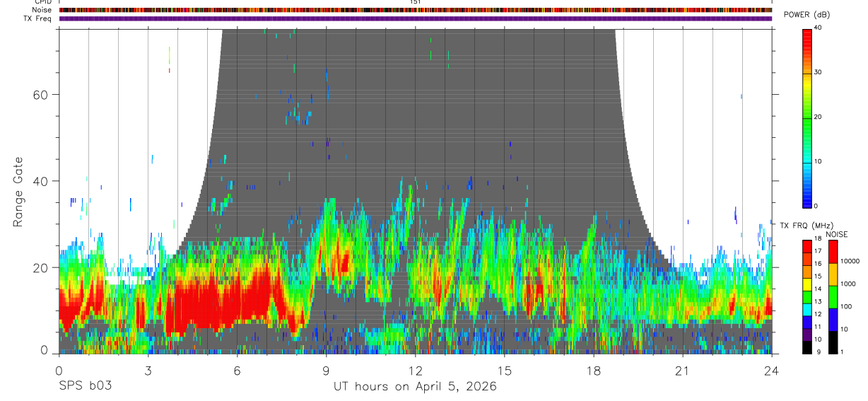This screenshot has width=868, height=401.
Task: Click the 0 tick on UT hours axis
Action: (x=59, y=369)
